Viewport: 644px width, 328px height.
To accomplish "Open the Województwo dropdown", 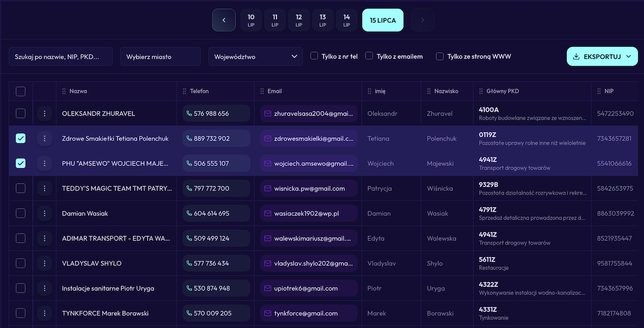I will (255, 56).
